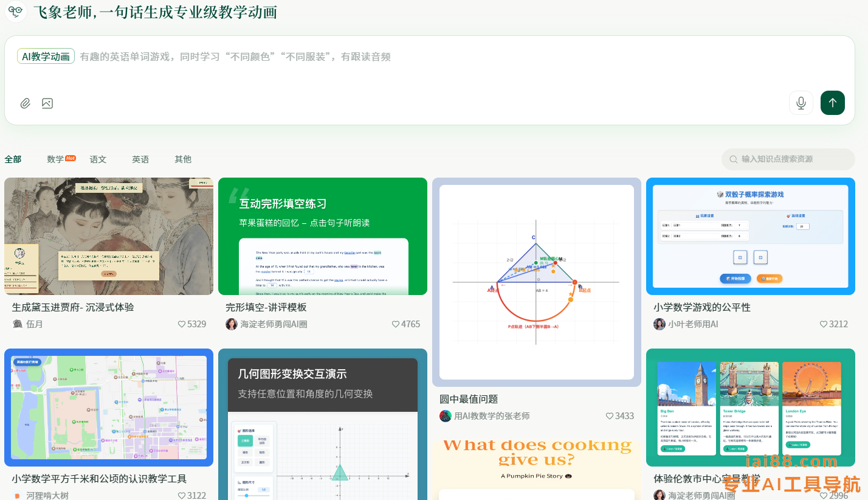Like the 完形填空-讲评模板 heart icon

pyautogui.click(x=396, y=324)
